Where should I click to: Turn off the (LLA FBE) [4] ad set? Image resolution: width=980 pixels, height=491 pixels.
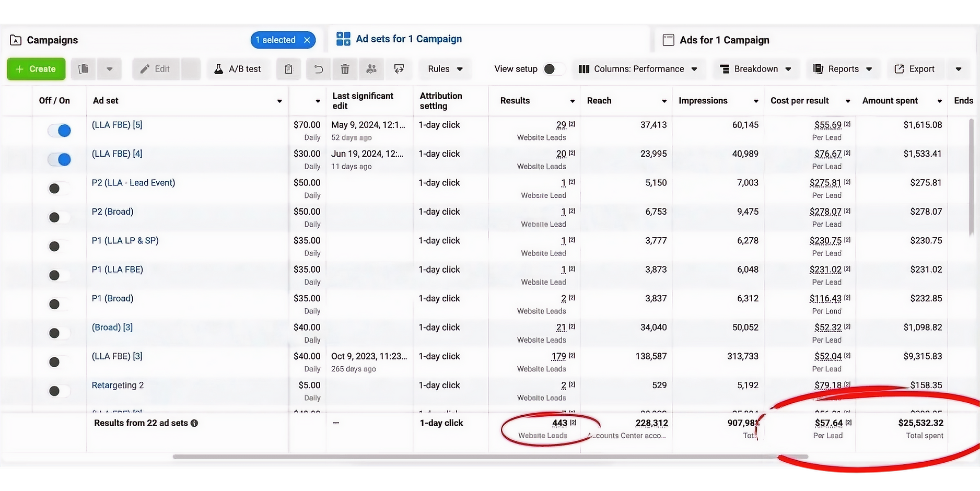click(x=59, y=159)
